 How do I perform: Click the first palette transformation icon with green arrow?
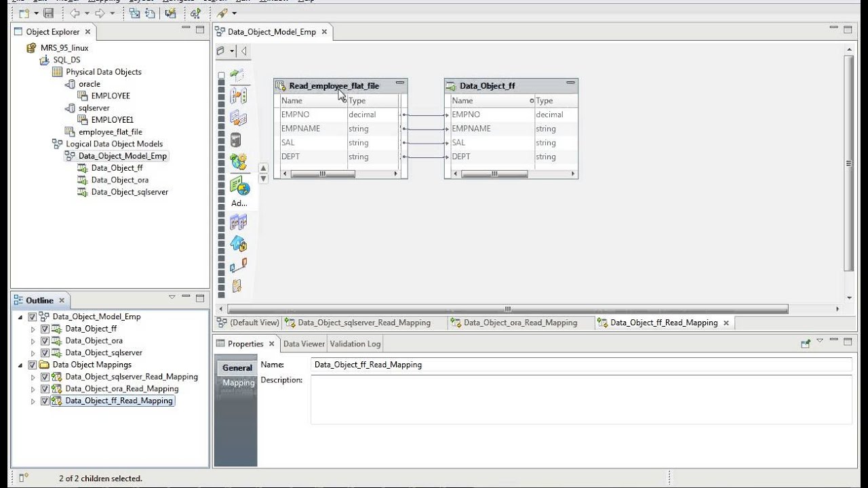[237, 75]
